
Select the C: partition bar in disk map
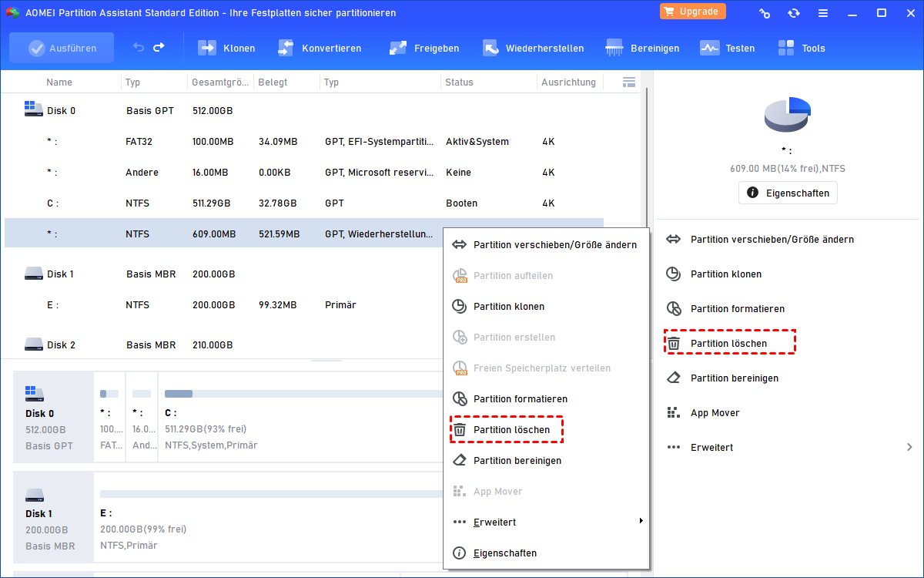tap(300, 417)
